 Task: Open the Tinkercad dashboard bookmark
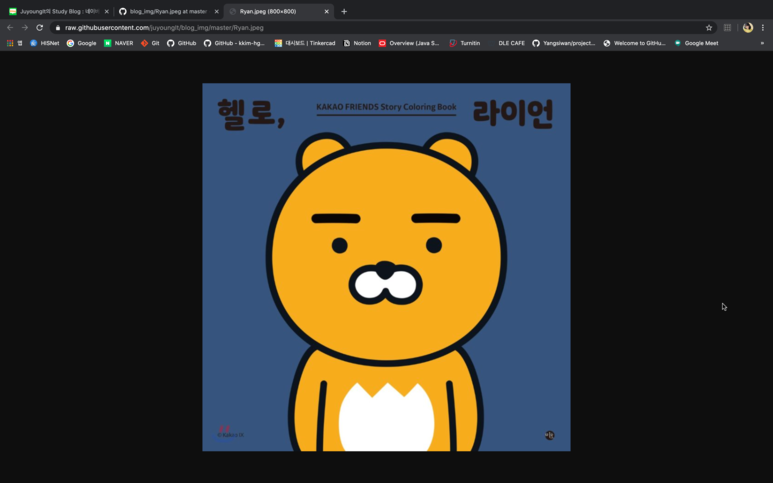point(305,43)
